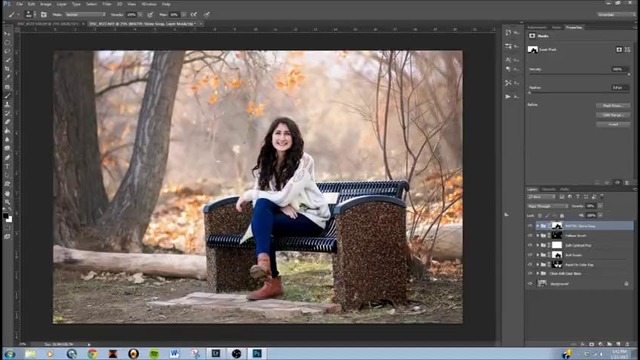Image resolution: width=640 pixels, height=360 pixels.
Task: Toggle lock all in the Layers panel
Action: [562, 216]
